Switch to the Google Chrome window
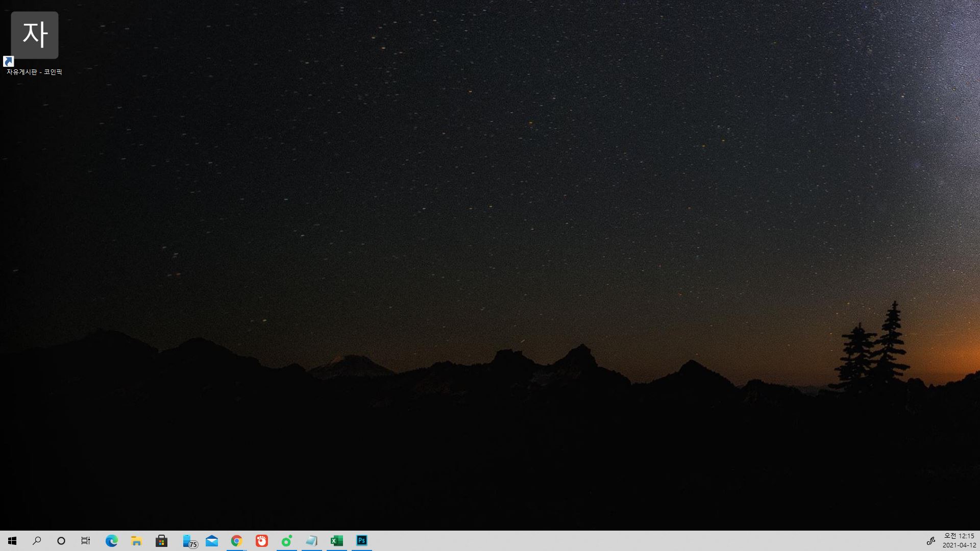Screen dimensions: 980x551 coord(236,541)
